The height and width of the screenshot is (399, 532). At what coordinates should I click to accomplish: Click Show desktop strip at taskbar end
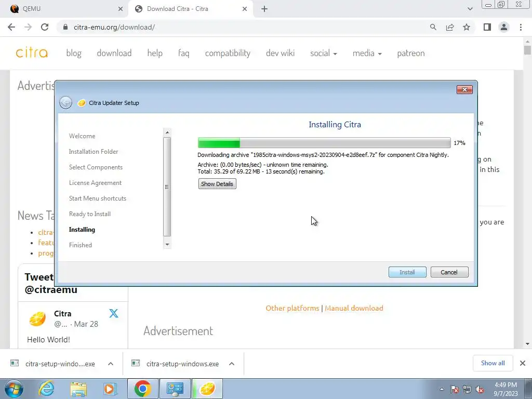click(528, 389)
